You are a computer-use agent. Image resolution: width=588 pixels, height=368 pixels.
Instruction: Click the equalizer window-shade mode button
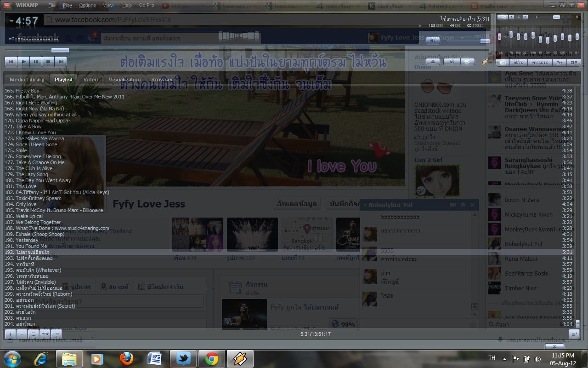[574, 63]
